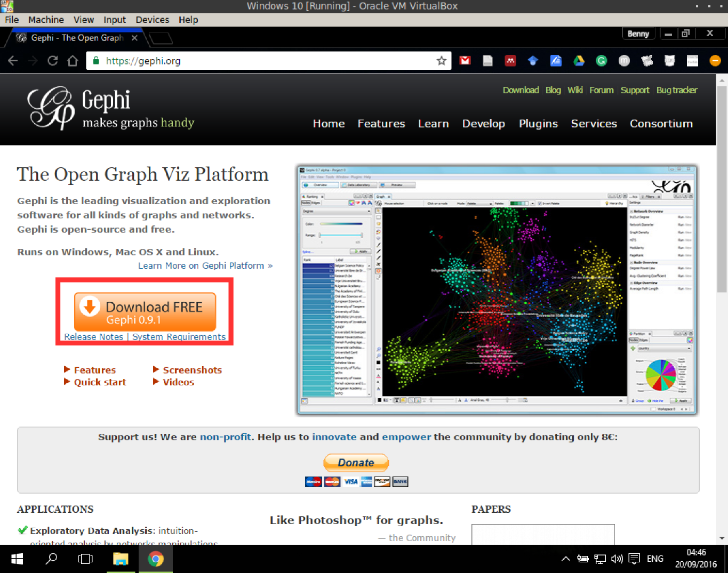728x573 pixels.
Task: Open the VirtualBox Help menu
Action: click(188, 20)
